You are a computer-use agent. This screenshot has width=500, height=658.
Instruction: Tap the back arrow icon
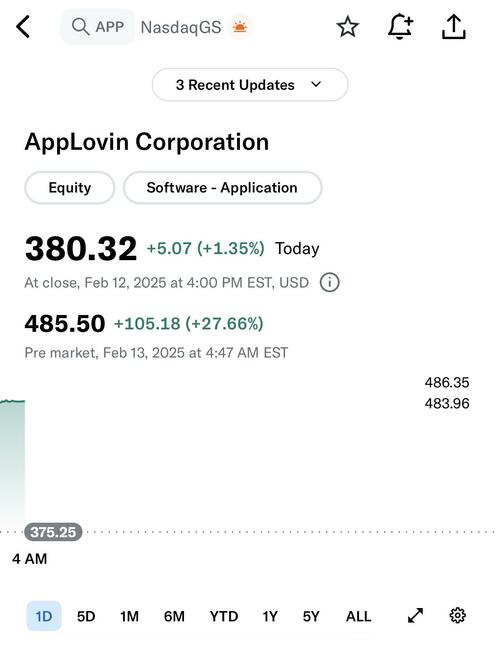[x=23, y=27]
